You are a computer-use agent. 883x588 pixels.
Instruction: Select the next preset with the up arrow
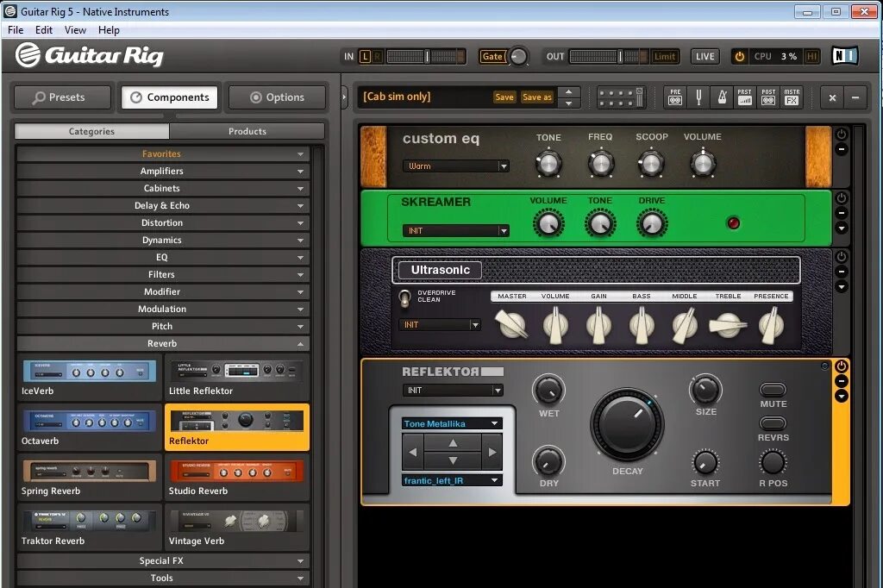click(569, 91)
